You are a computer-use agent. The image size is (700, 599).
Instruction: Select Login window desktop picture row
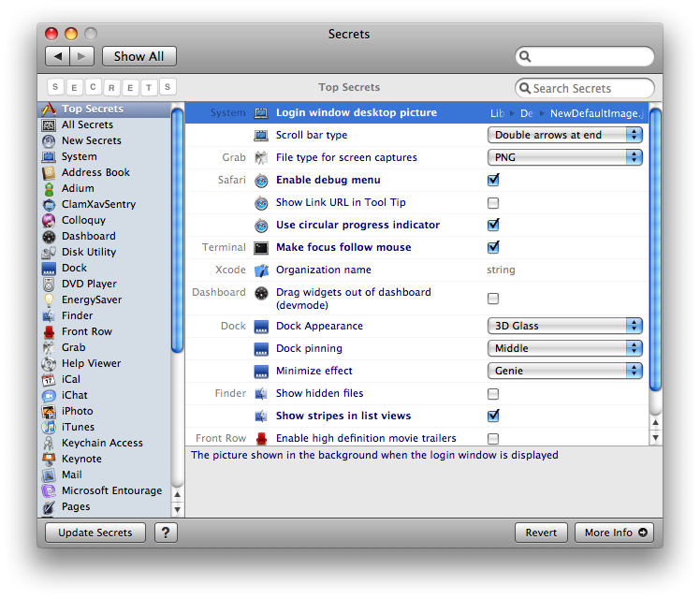click(416, 112)
